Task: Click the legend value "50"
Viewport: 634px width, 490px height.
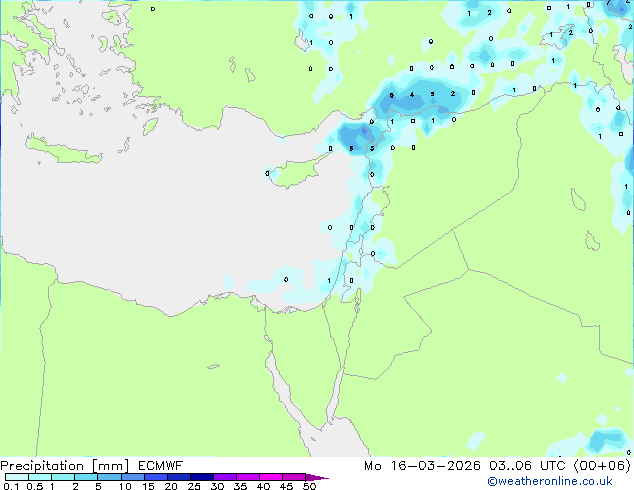Action: [309, 486]
